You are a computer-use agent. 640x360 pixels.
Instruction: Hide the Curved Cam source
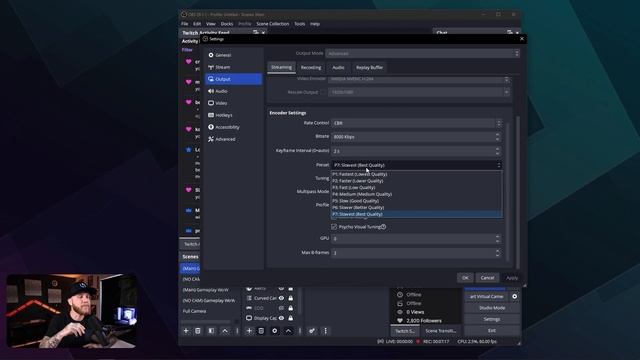coord(281,298)
